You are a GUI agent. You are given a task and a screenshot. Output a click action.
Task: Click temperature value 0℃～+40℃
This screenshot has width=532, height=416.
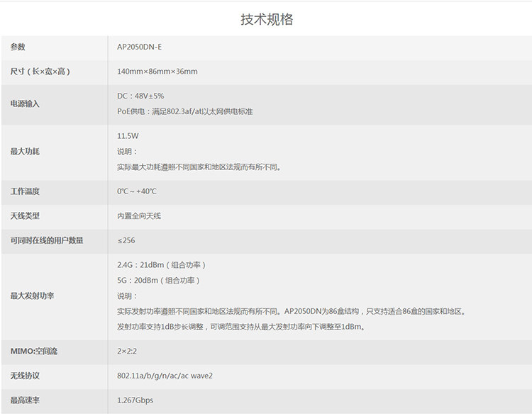pyautogui.click(x=137, y=191)
